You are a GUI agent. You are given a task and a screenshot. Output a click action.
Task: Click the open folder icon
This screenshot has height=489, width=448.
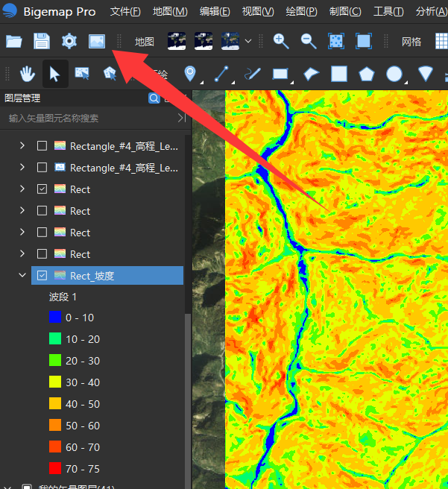[14, 41]
